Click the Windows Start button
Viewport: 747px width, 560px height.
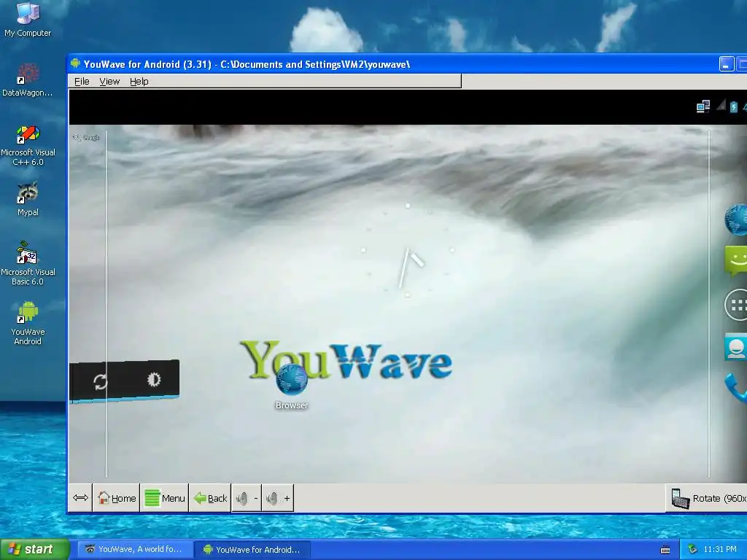click(x=35, y=549)
